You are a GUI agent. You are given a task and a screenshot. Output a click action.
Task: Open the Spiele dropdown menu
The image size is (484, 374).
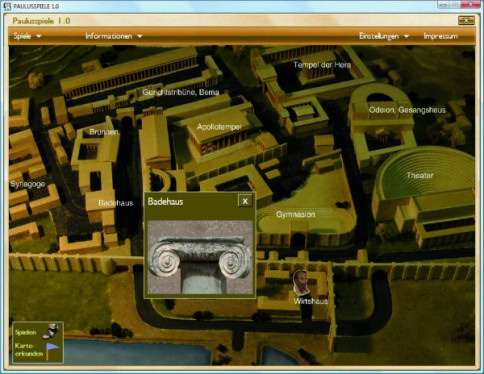pos(27,36)
